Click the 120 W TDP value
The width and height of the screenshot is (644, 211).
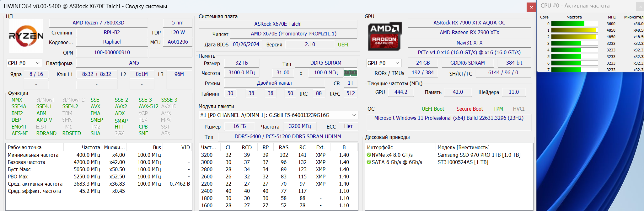(178, 32)
